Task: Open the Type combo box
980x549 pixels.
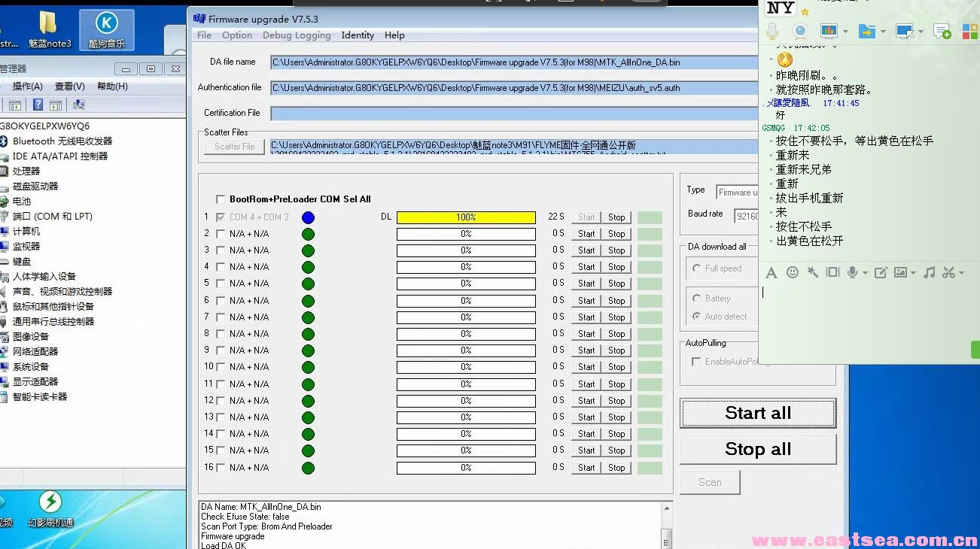Action: point(737,193)
